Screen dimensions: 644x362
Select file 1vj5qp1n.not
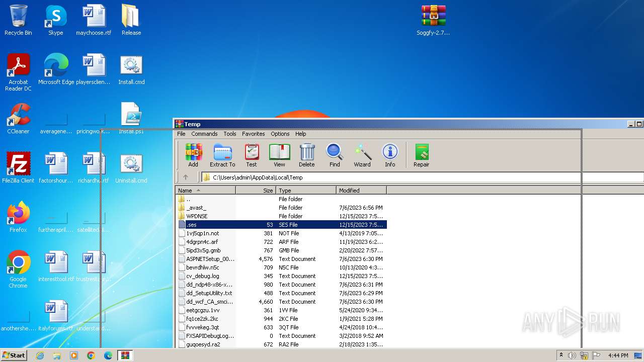pyautogui.click(x=281, y=233)
